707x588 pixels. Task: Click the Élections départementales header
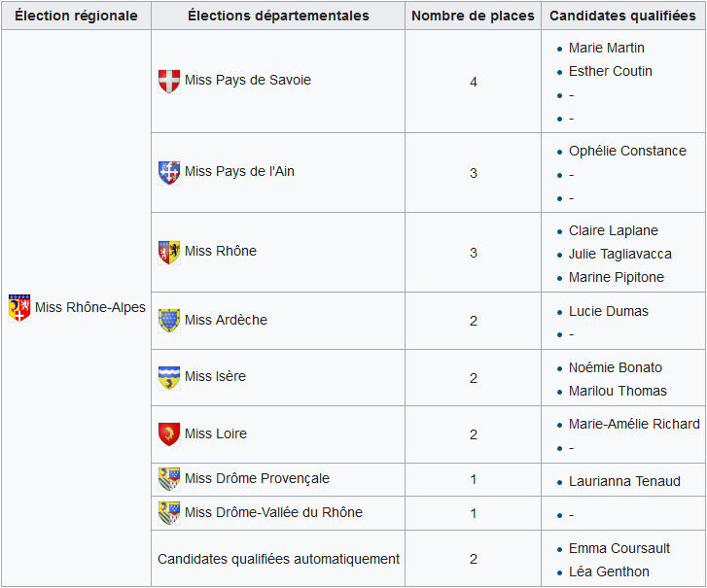coord(278,16)
